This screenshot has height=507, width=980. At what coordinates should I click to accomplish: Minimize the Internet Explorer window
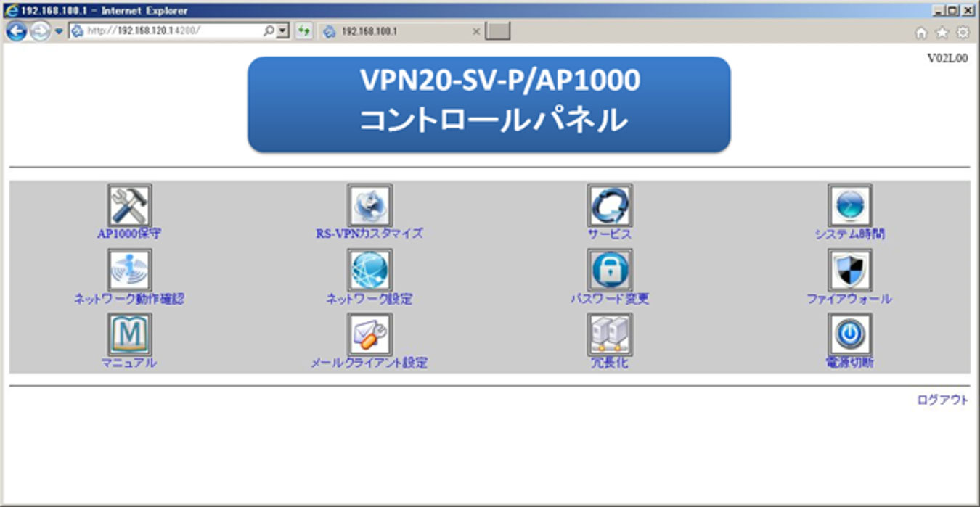coord(941,10)
